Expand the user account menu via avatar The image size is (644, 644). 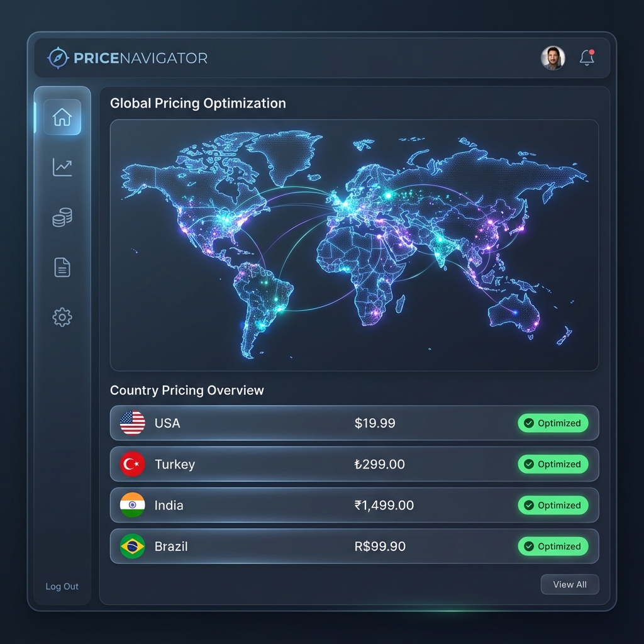(553, 57)
